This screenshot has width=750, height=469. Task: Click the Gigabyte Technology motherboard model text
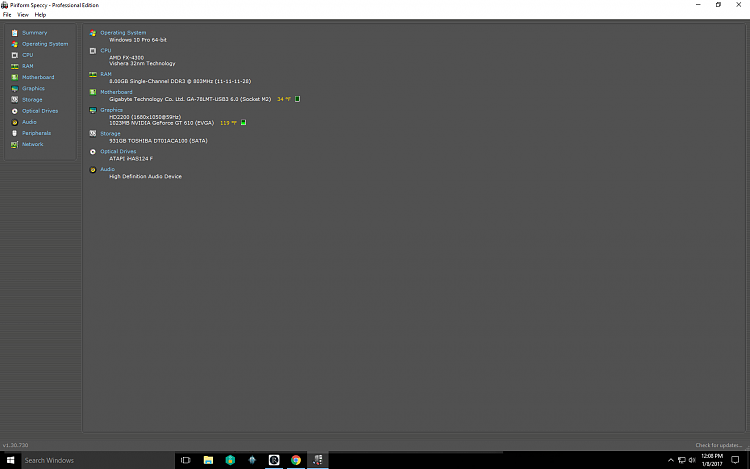(190, 99)
